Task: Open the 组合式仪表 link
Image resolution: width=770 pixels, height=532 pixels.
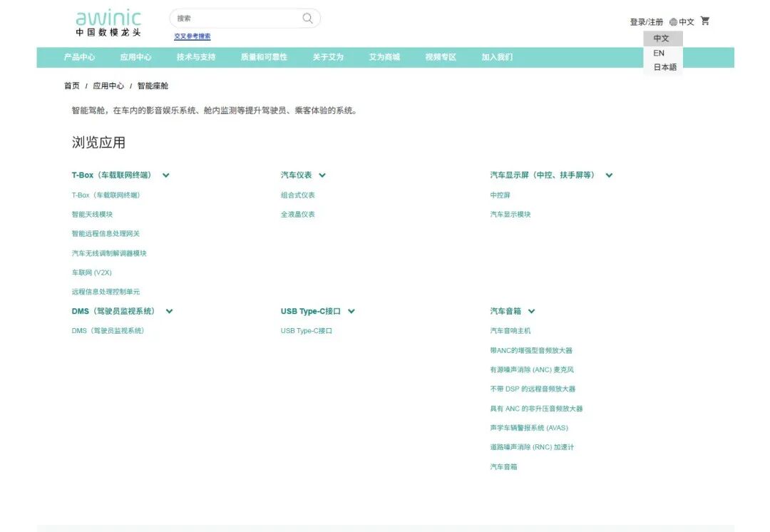Action: click(x=297, y=195)
